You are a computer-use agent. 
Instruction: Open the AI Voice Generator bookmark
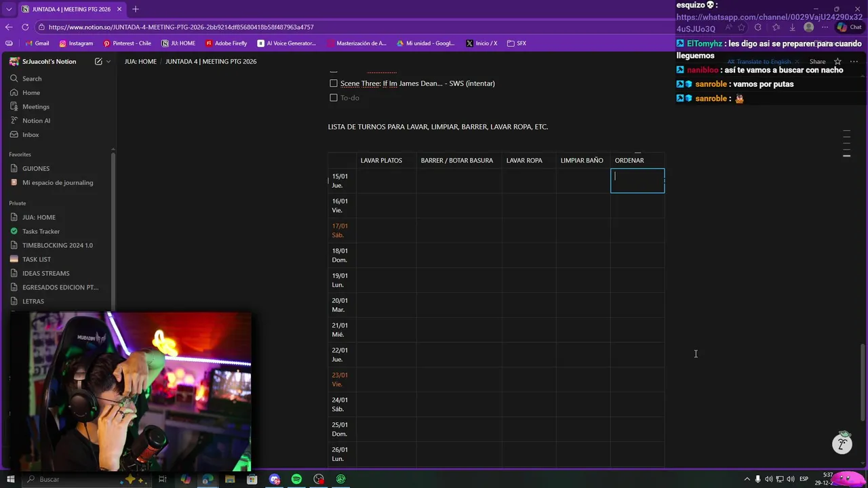pyautogui.click(x=287, y=43)
